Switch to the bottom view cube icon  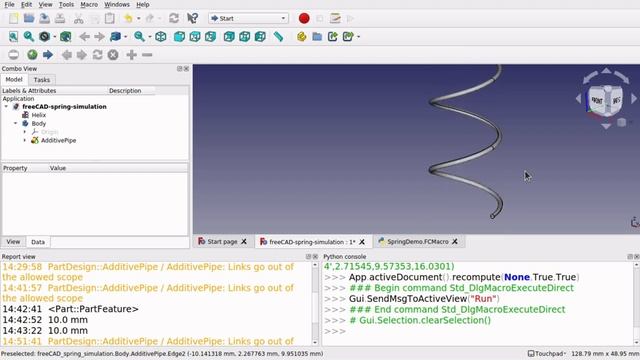point(244,37)
